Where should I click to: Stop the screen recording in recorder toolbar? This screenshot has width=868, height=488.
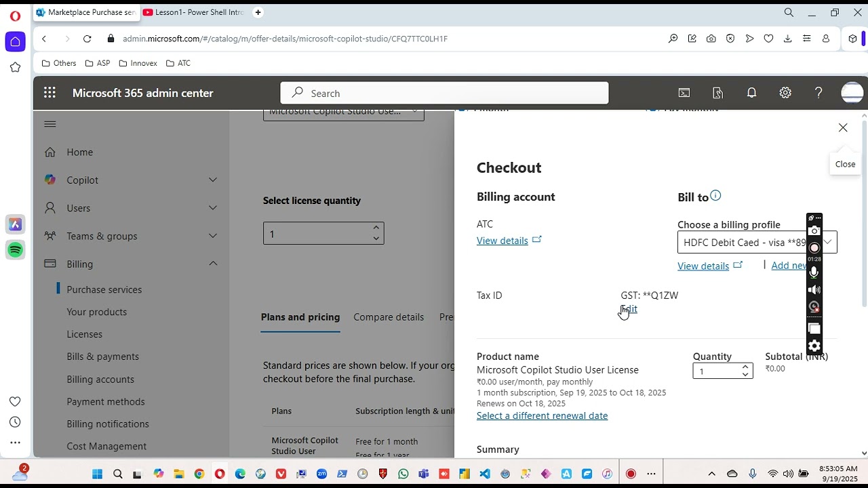814,248
